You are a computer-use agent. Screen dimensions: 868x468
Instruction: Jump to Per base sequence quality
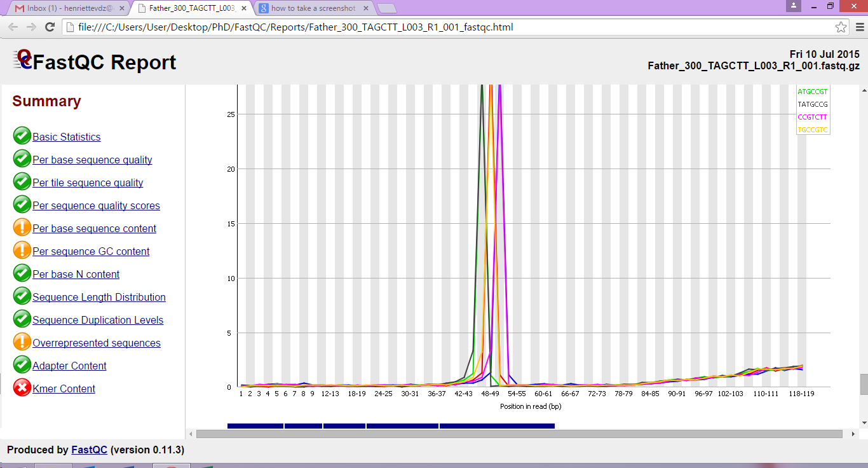(x=92, y=160)
